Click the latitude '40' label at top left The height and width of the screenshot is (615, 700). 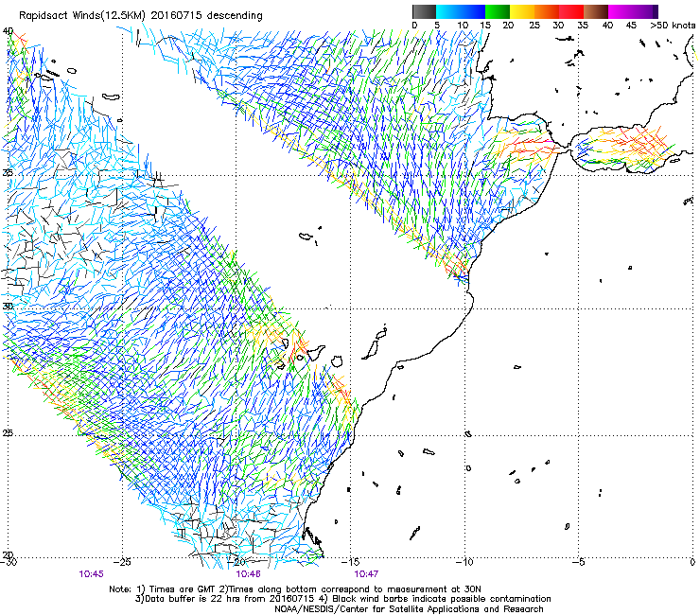[x=8, y=31]
